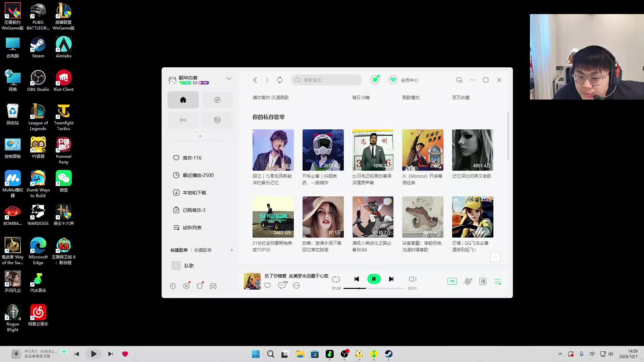Open the game controller icon
Image resolution: width=644 pixels, height=362 pixels.
[x=213, y=286]
